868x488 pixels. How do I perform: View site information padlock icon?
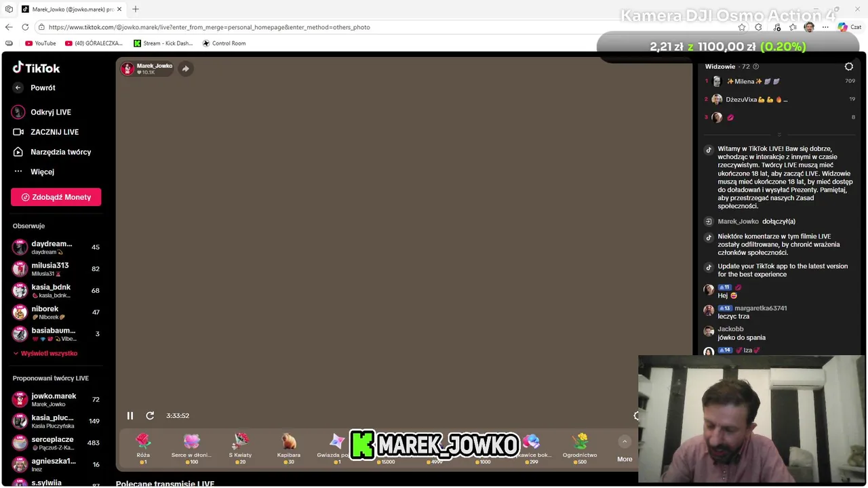click(x=41, y=27)
